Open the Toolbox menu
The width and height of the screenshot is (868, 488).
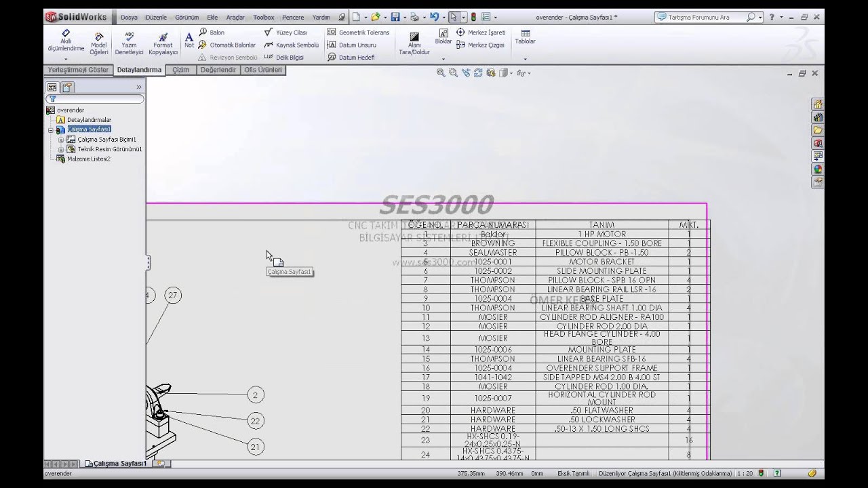pos(264,18)
